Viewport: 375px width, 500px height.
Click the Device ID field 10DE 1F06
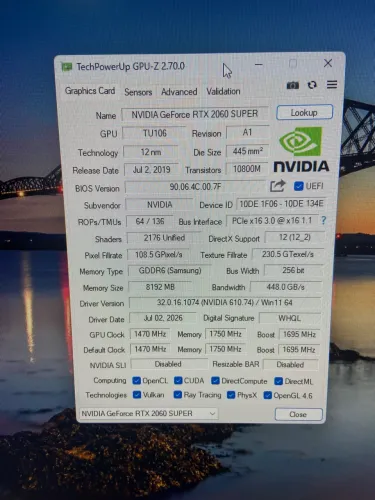pos(281,204)
